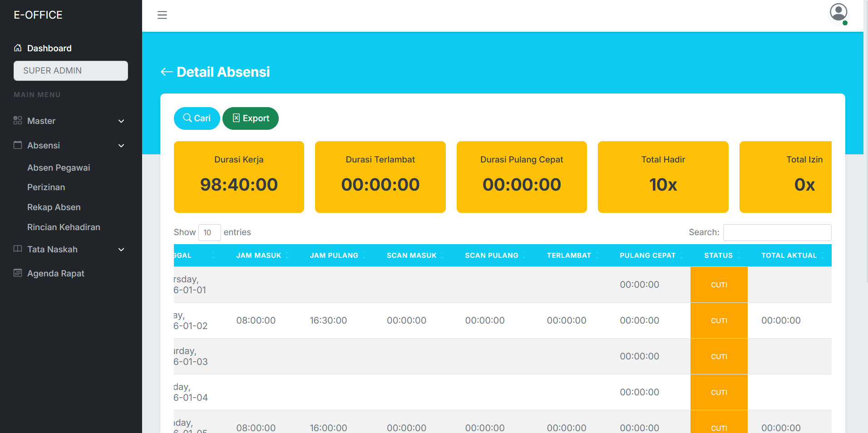Expand the Master menu chevron
This screenshot has width=868, height=433.
[121, 121]
